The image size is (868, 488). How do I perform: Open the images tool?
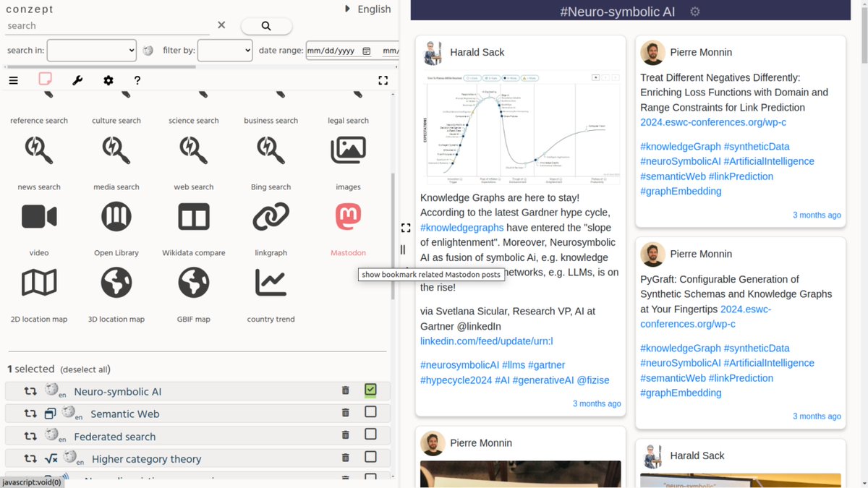[348, 150]
